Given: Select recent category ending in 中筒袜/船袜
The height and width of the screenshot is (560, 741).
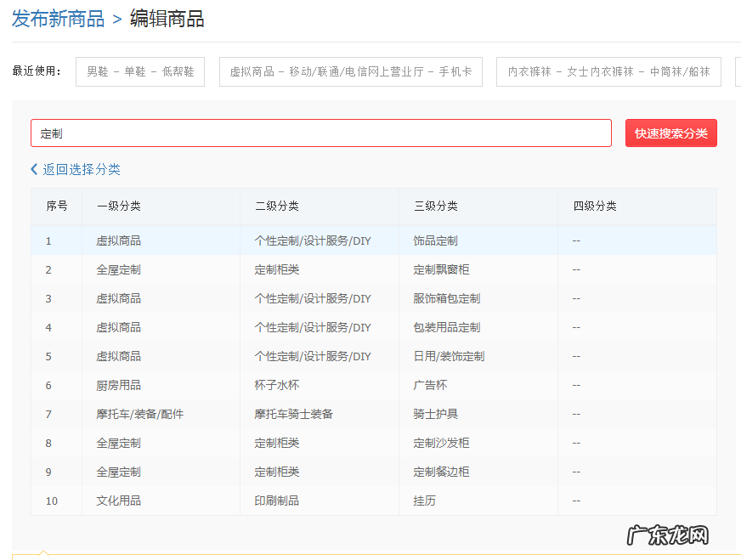Looking at the screenshot, I should point(608,71).
